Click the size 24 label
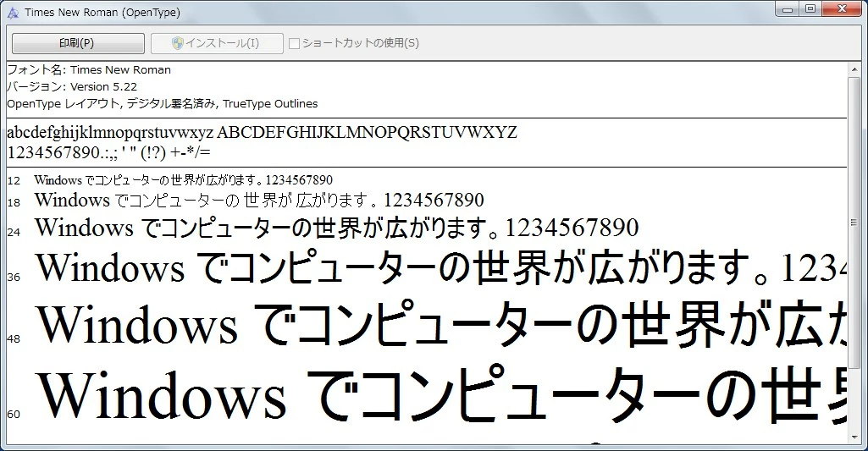This screenshot has width=868, height=451. click(x=14, y=233)
